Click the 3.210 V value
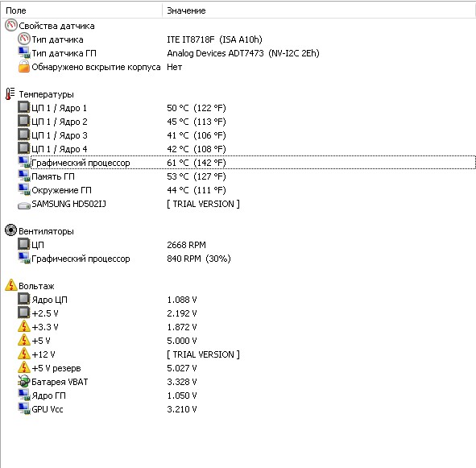This screenshot has height=468, width=476. pos(182,409)
